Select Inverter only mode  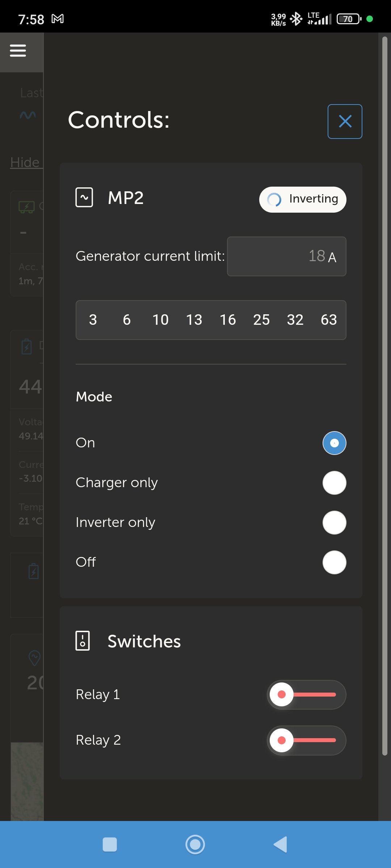(334, 523)
